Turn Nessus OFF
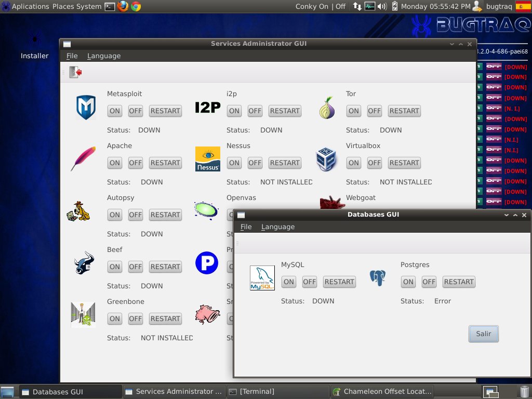Viewport: 532px width, 399px height. click(255, 163)
